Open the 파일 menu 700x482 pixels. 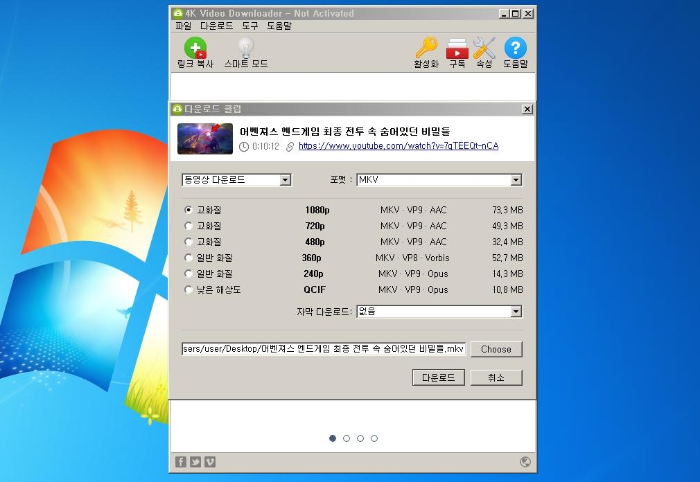(x=183, y=26)
